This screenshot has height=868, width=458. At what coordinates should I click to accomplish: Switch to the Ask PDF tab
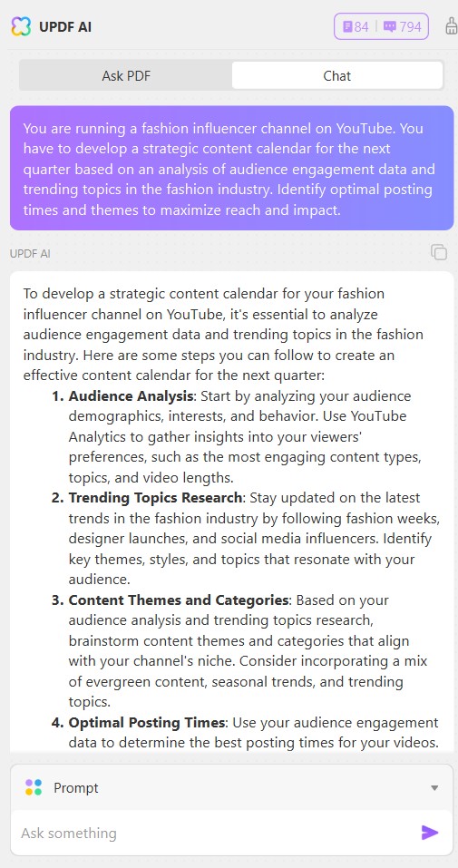tap(126, 76)
